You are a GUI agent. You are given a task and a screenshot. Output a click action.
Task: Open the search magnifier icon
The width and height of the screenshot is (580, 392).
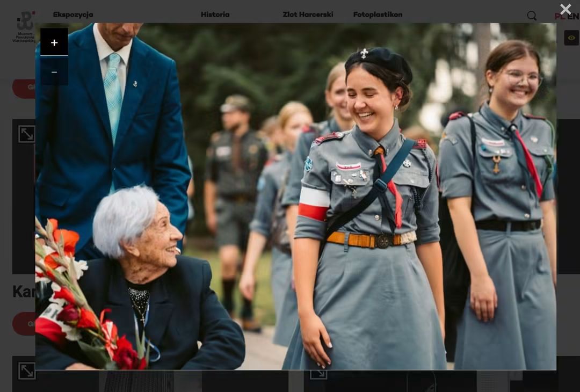coord(532,16)
